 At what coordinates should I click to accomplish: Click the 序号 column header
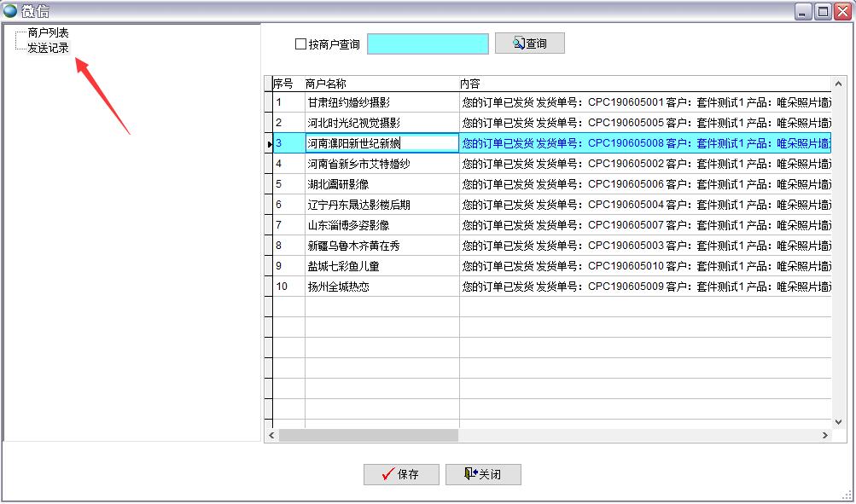pos(283,84)
